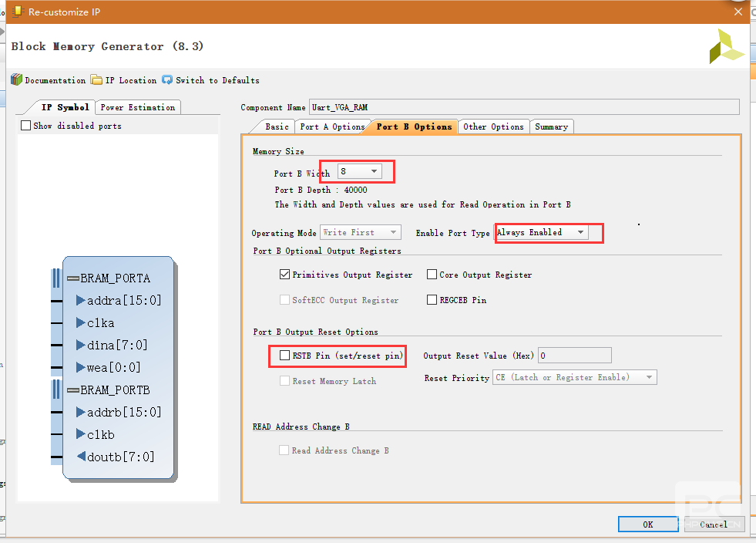
Task: Click the Block Memory Generator (8.3) title
Action: [107, 46]
